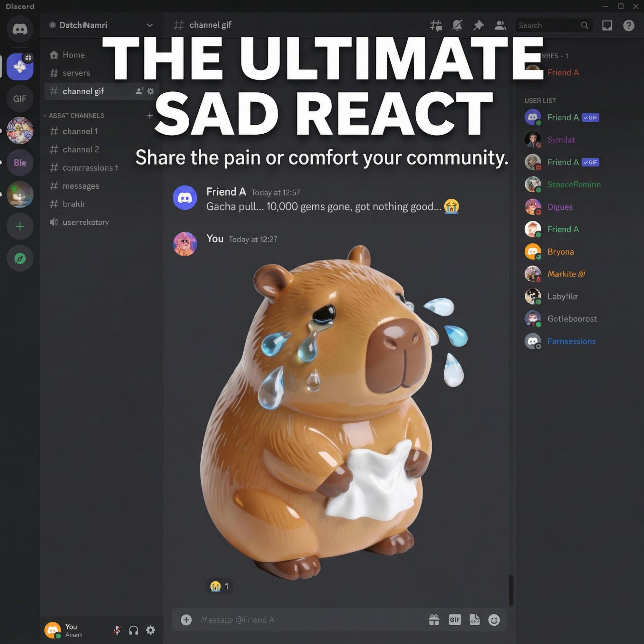Open Discord direct messages home icon

20,29
